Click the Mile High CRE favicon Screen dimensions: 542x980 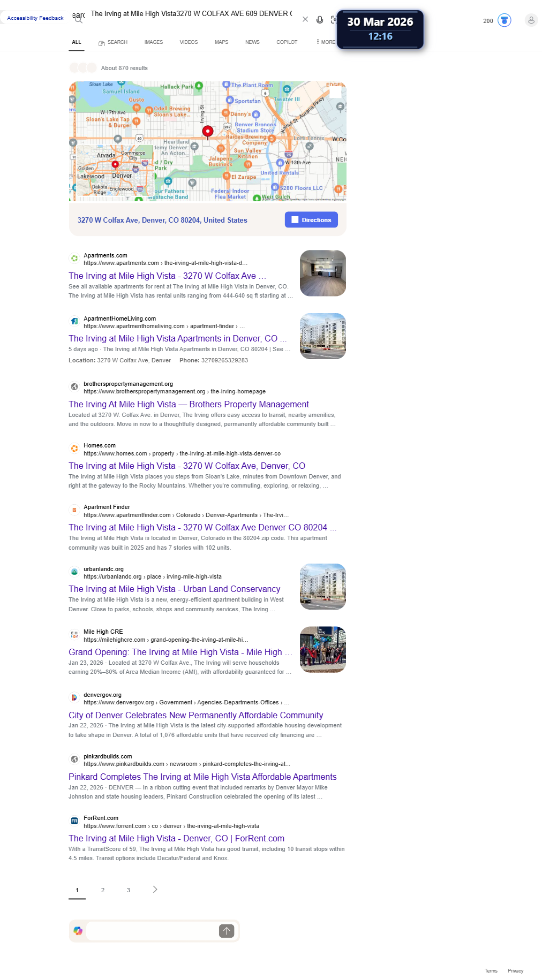tap(74, 635)
